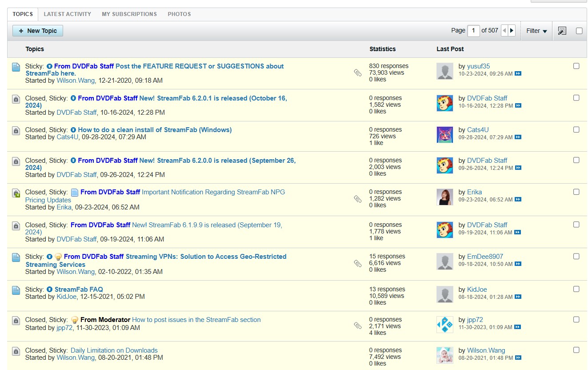Click Statistics column header
The height and width of the screenshot is (370, 588).
pyautogui.click(x=383, y=49)
